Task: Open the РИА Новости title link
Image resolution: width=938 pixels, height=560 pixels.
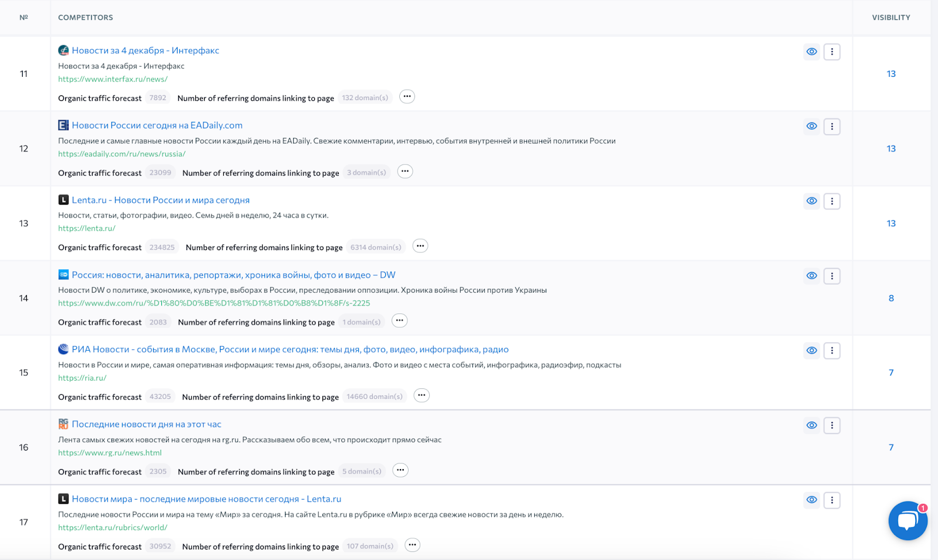Action: pyautogui.click(x=290, y=349)
